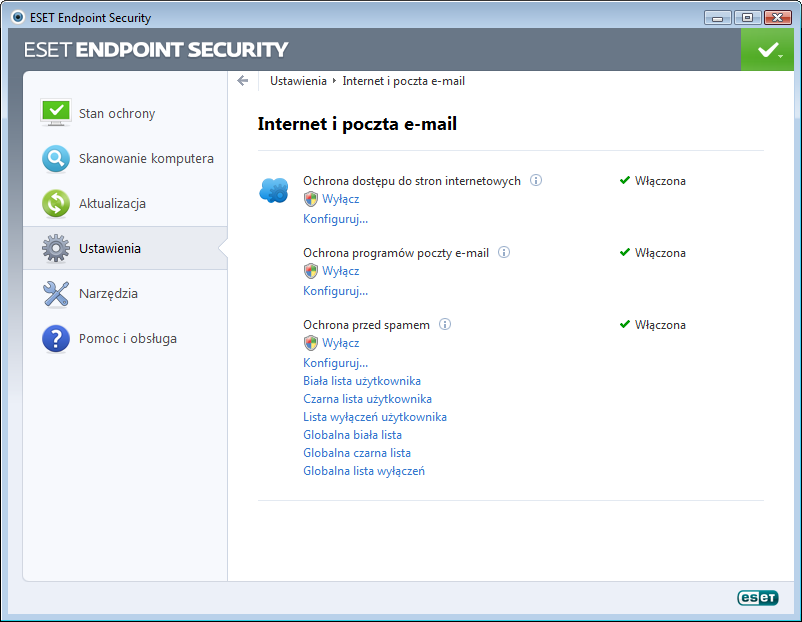Viewport: 802px width, 622px height.
Task: Click Ustawienia in the breadcrumb
Action: (298, 81)
